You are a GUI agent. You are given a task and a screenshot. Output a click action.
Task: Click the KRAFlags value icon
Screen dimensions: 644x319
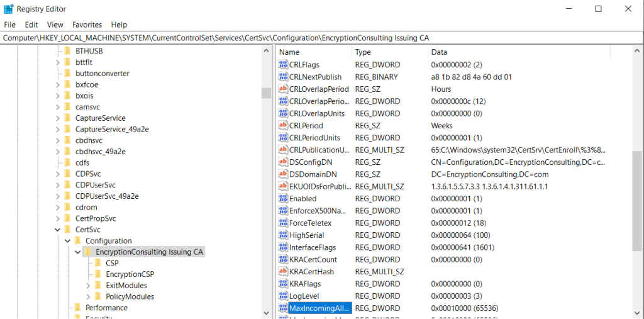pos(283,284)
